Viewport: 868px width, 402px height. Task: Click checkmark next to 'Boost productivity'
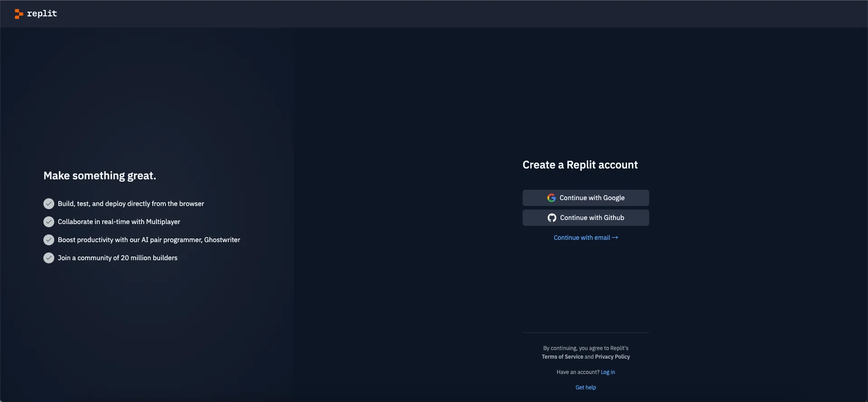pos(49,240)
